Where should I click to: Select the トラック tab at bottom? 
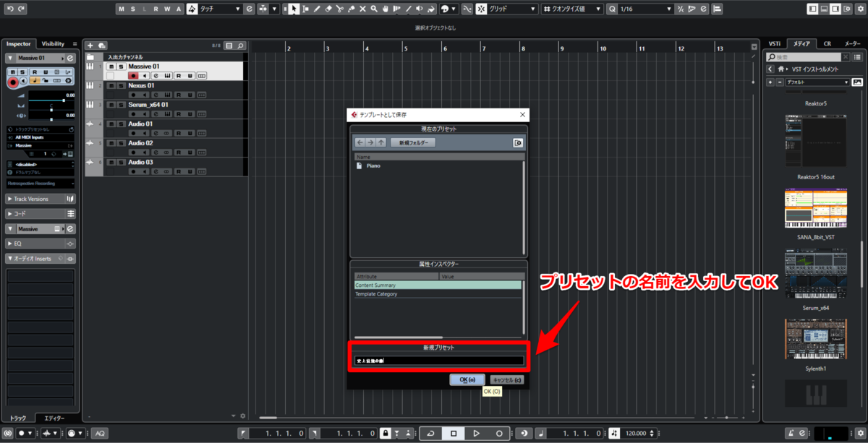tap(20, 418)
